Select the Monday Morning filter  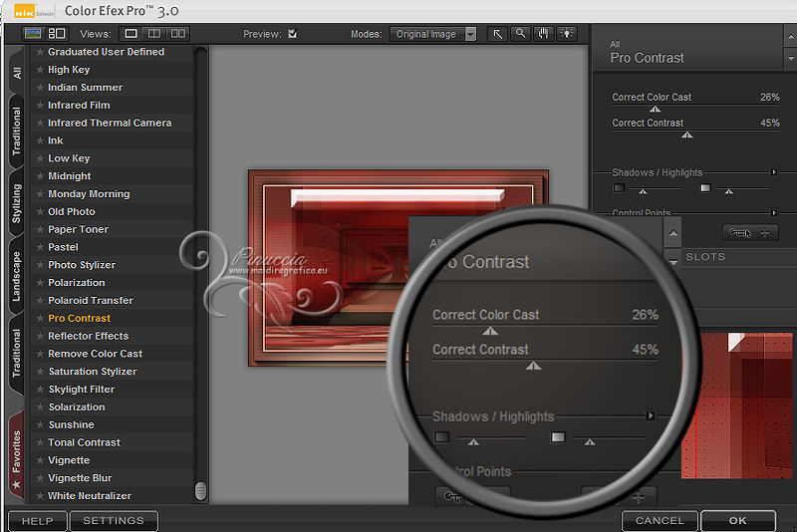(89, 194)
